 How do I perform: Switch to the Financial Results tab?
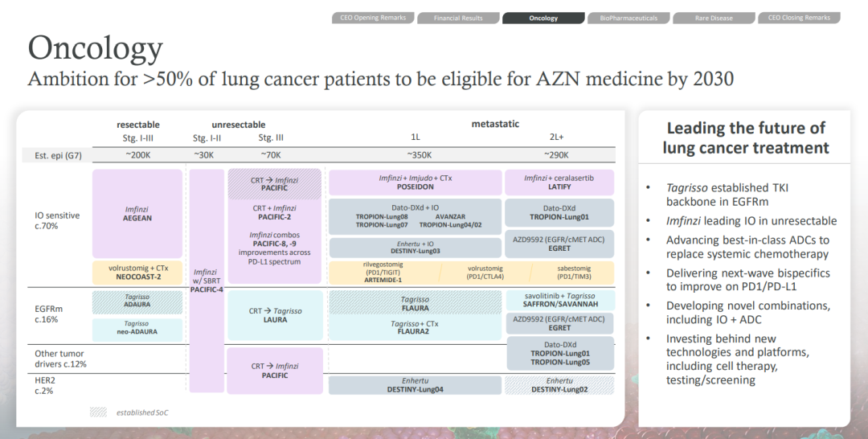457,18
